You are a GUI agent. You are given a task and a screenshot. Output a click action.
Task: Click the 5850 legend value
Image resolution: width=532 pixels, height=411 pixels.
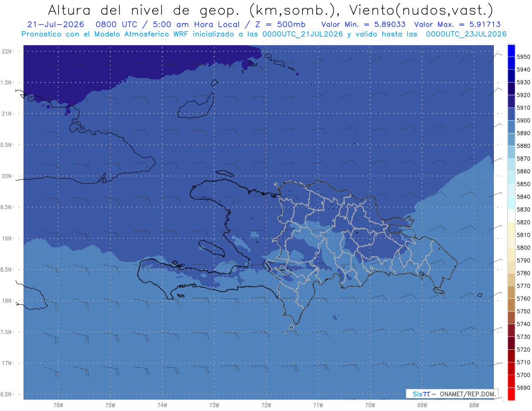coord(523,184)
